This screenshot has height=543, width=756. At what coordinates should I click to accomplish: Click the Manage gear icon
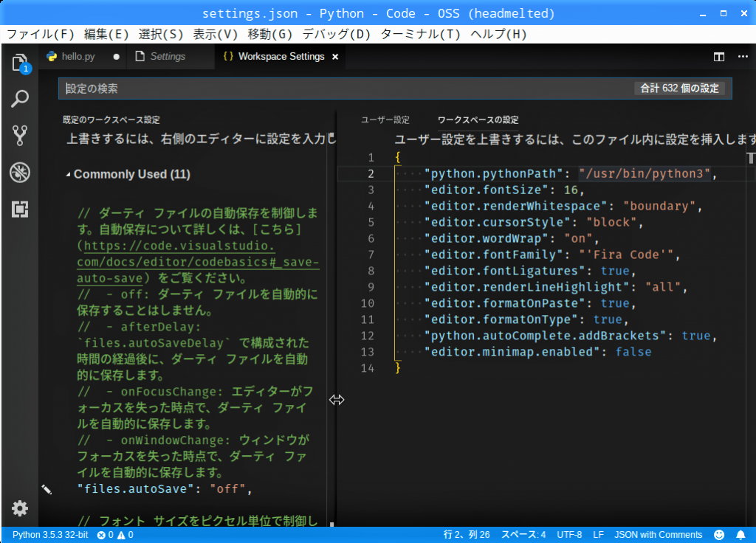tap(20, 508)
